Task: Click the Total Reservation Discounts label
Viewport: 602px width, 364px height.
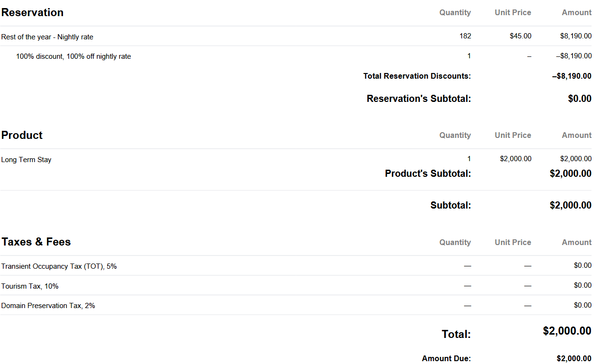Action: click(417, 76)
